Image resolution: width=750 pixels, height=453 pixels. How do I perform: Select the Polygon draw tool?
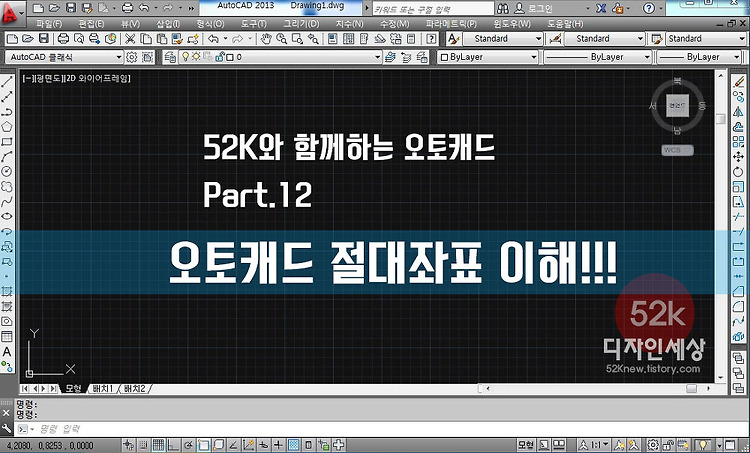click(7, 127)
